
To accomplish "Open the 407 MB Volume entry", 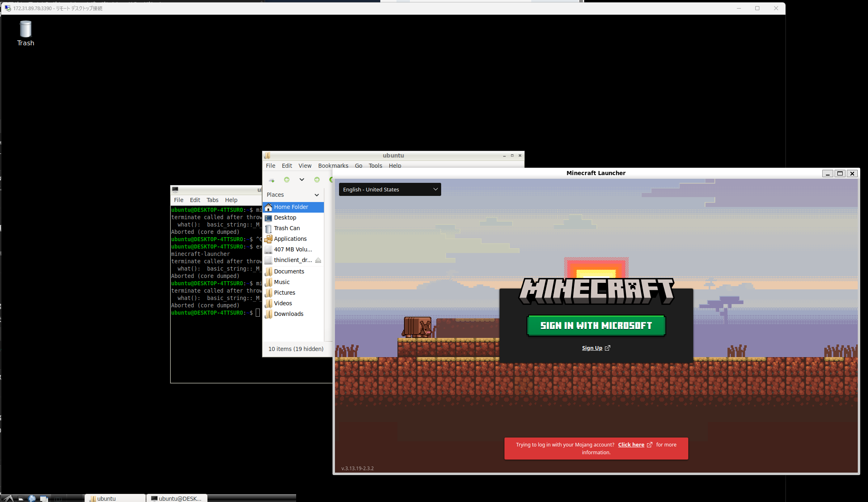I will tap(294, 249).
